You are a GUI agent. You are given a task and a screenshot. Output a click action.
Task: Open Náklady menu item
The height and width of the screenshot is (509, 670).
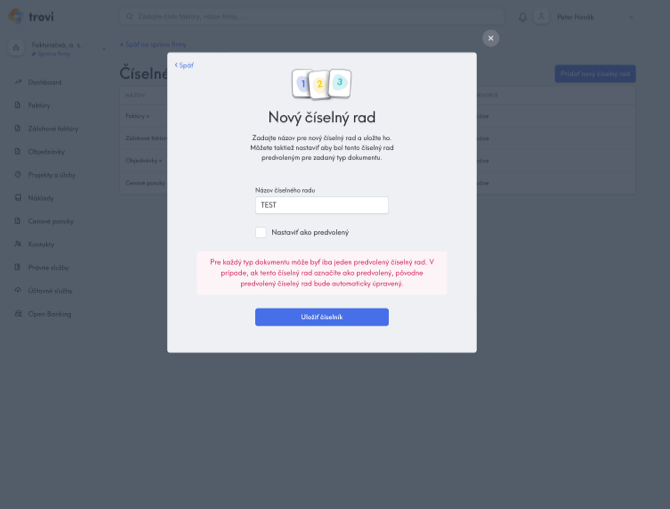(x=41, y=198)
